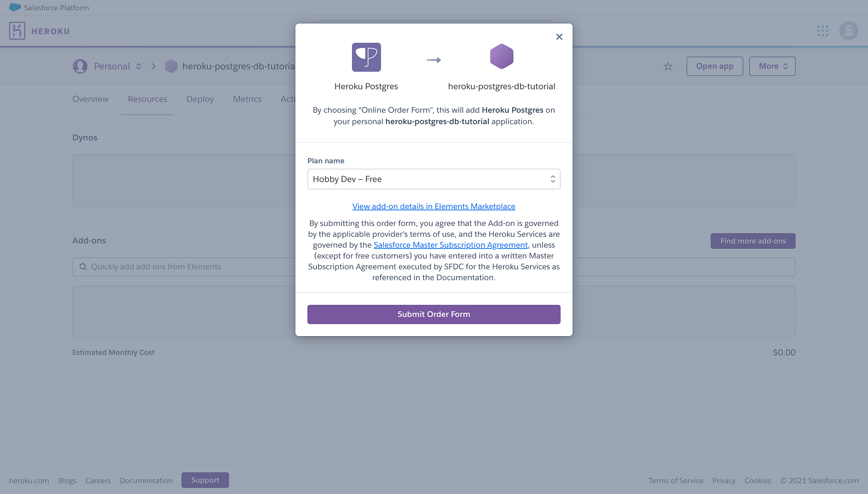Click the Heroku Postgres elephant icon

pyautogui.click(x=366, y=57)
